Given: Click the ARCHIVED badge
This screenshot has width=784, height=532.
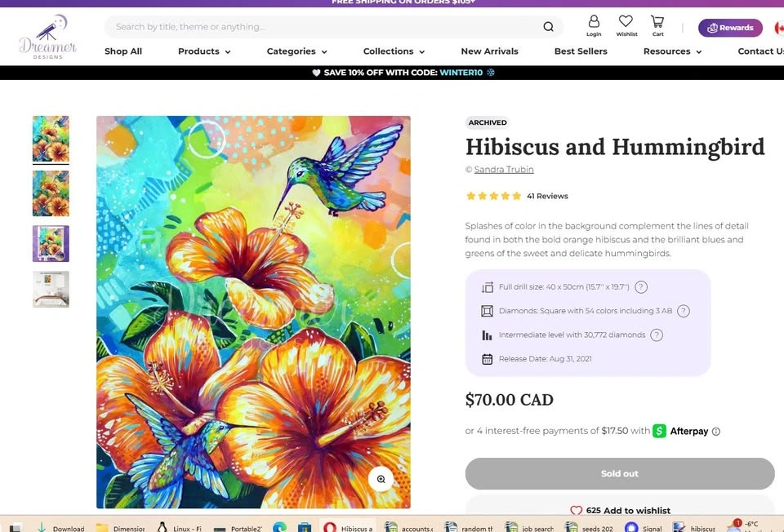Looking at the screenshot, I should [x=488, y=122].
